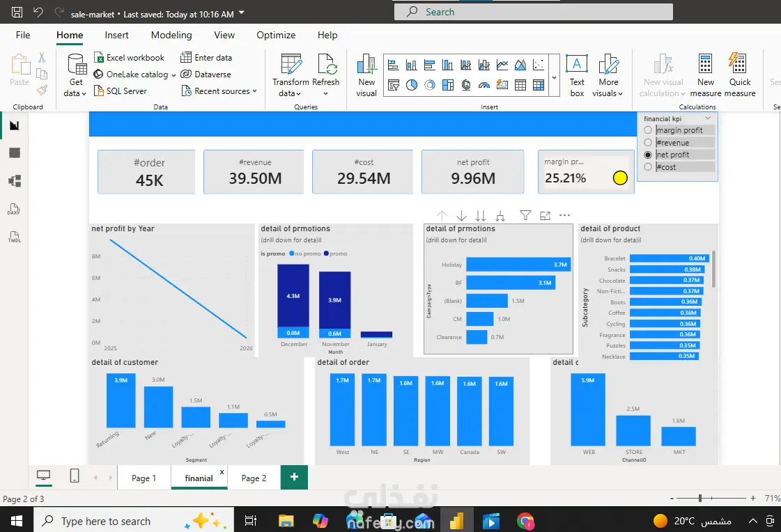781x532 pixels.
Task: Select margin profit radio option
Action: pos(648,130)
